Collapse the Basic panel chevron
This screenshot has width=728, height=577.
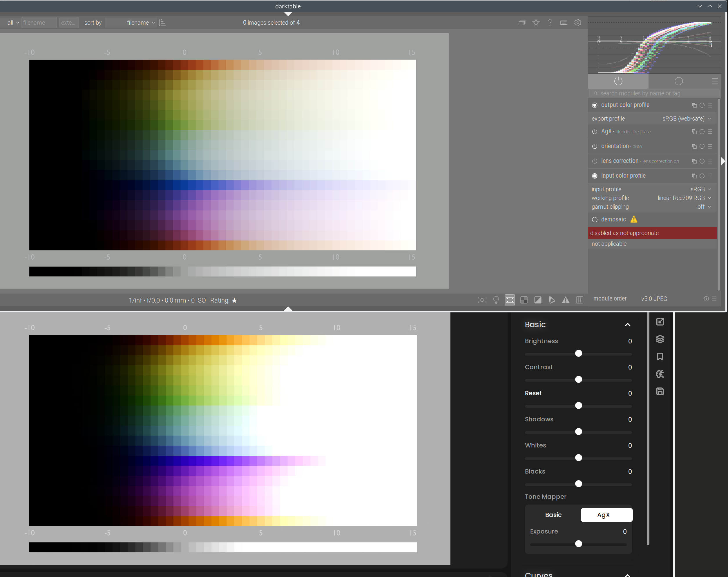(x=627, y=325)
